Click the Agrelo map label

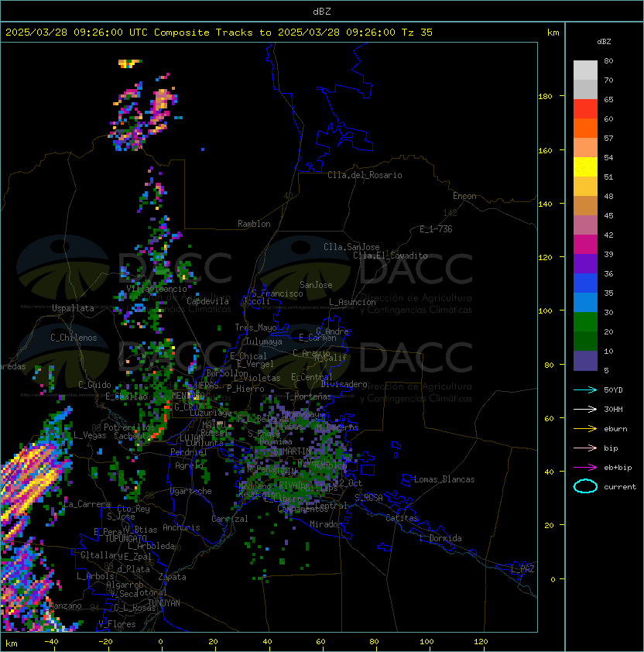(x=189, y=465)
